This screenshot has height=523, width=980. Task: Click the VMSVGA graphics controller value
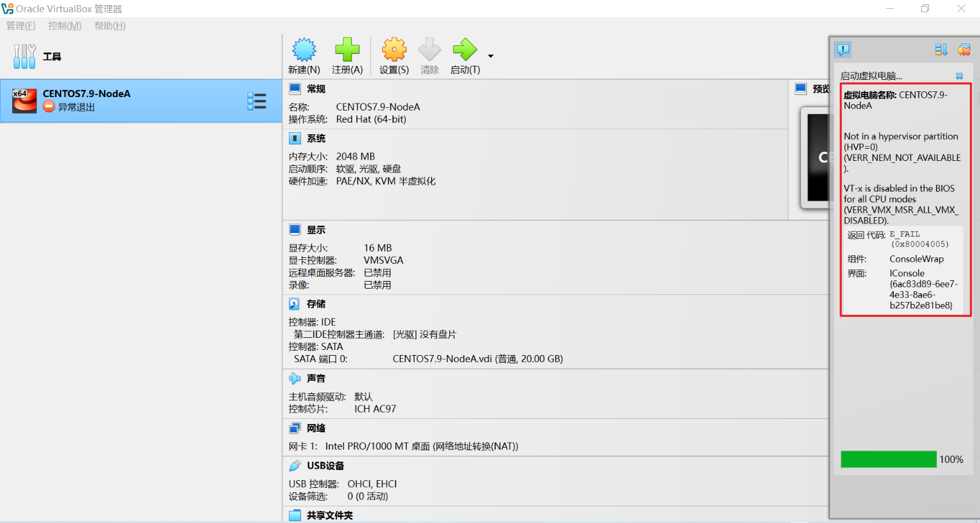coord(383,261)
